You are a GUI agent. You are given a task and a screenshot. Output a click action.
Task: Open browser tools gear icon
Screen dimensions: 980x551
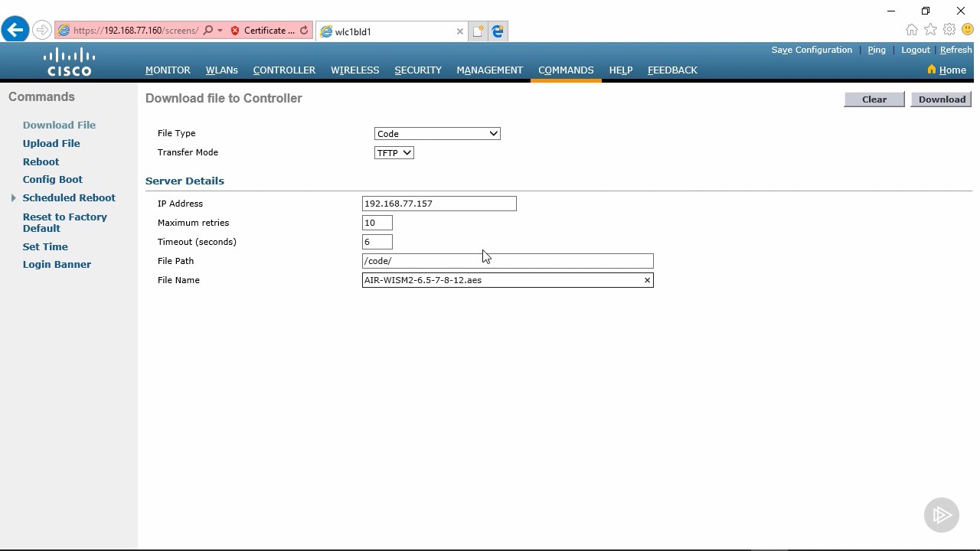tap(949, 30)
